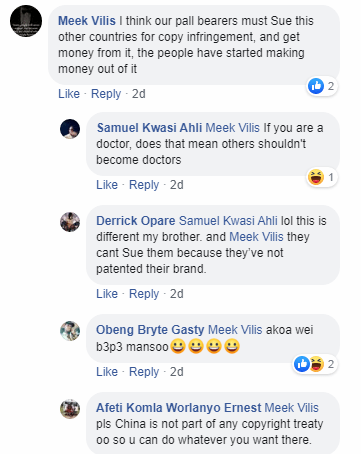
Task: Like Obeng Bryte Gasty's reply
Action: (x=107, y=372)
